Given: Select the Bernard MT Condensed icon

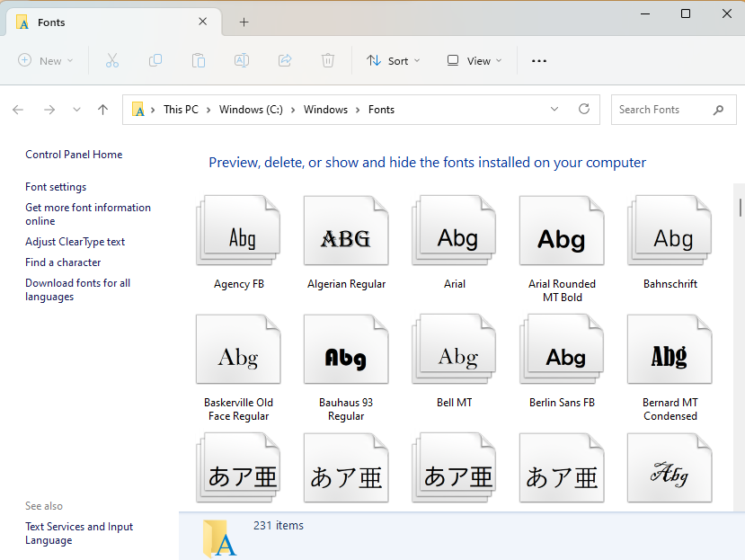Looking at the screenshot, I should 670,349.
